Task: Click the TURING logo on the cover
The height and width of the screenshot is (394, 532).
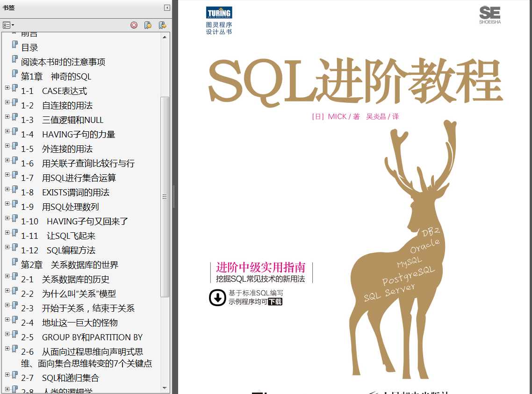Action: (219, 13)
